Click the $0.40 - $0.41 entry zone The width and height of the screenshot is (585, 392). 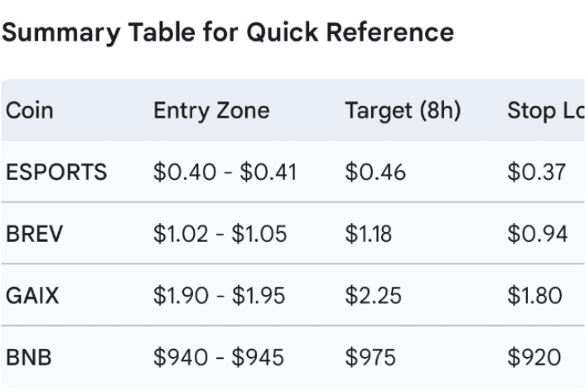[225, 172]
